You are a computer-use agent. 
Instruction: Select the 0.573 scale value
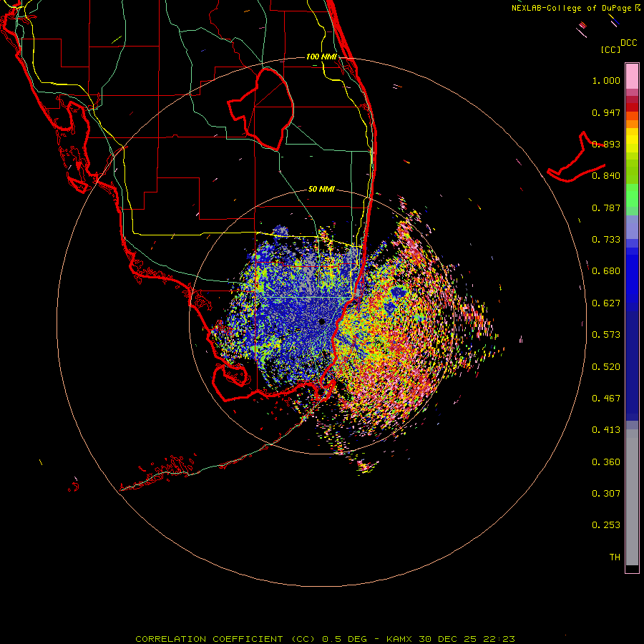pos(606,335)
